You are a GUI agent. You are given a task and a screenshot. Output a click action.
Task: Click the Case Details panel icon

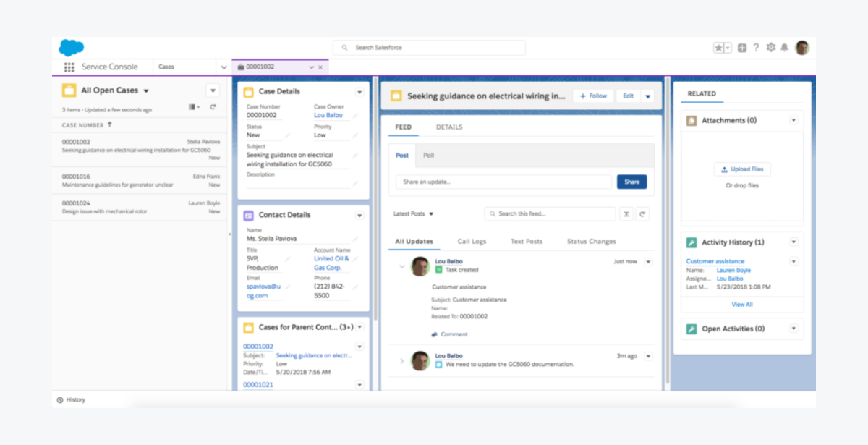248,92
